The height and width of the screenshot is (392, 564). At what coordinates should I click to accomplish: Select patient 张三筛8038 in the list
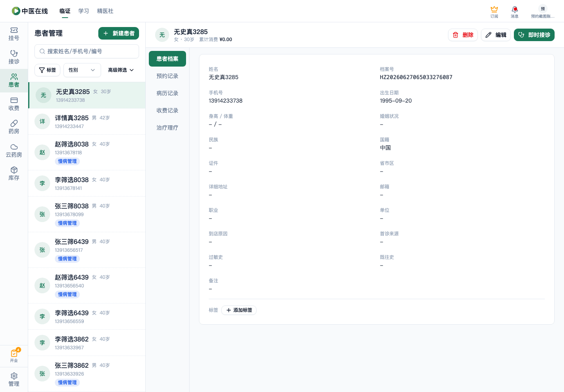tap(87, 214)
